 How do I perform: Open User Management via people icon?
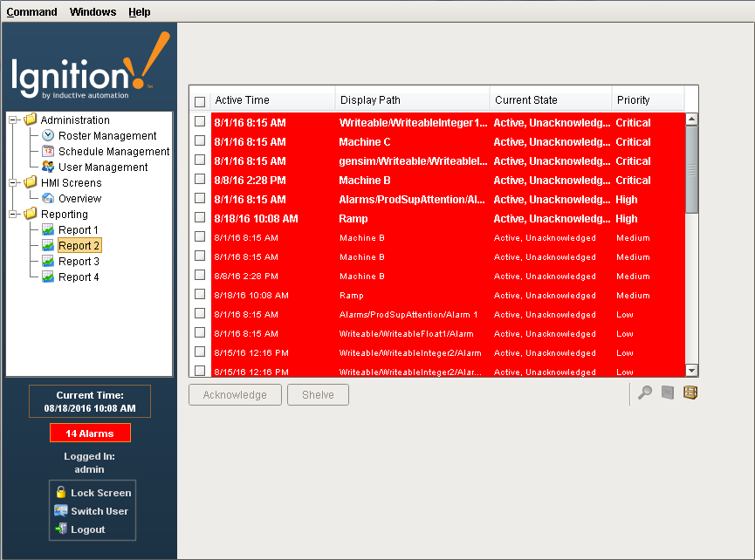[x=49, y=167]
